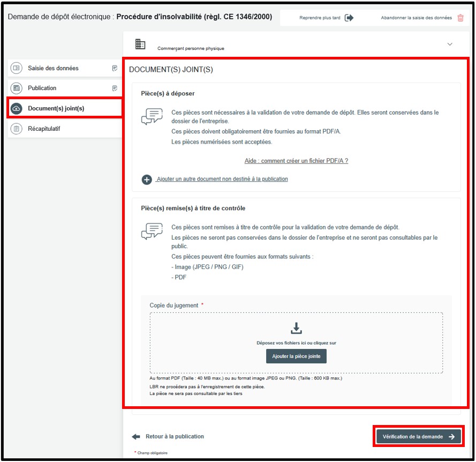Click the building icon above Commerçant personne physique
The height and width of the screenshot is (462, 476).
tap(140, 44)
